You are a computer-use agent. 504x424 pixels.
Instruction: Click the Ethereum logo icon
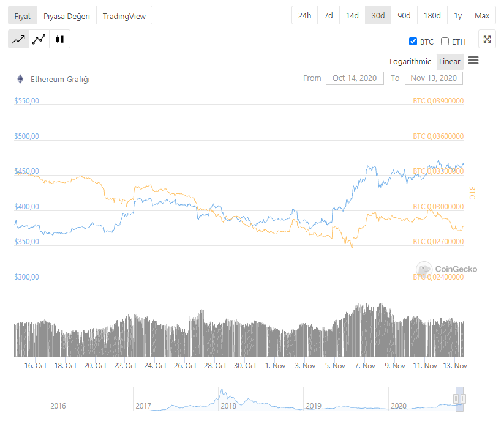point(20,79)
